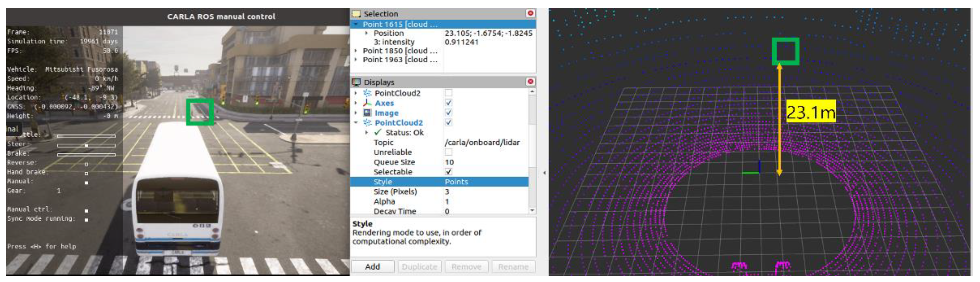This screenshot has width=980, height=282.
Task: Select the Point 1963 entry
Action: [x=400, y=59]
